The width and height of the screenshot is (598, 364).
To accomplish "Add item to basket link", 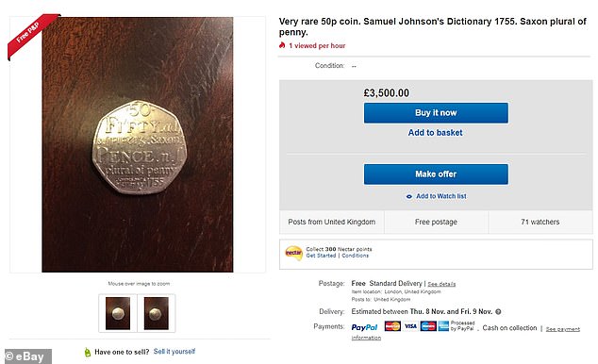I will tap(435, 133).
